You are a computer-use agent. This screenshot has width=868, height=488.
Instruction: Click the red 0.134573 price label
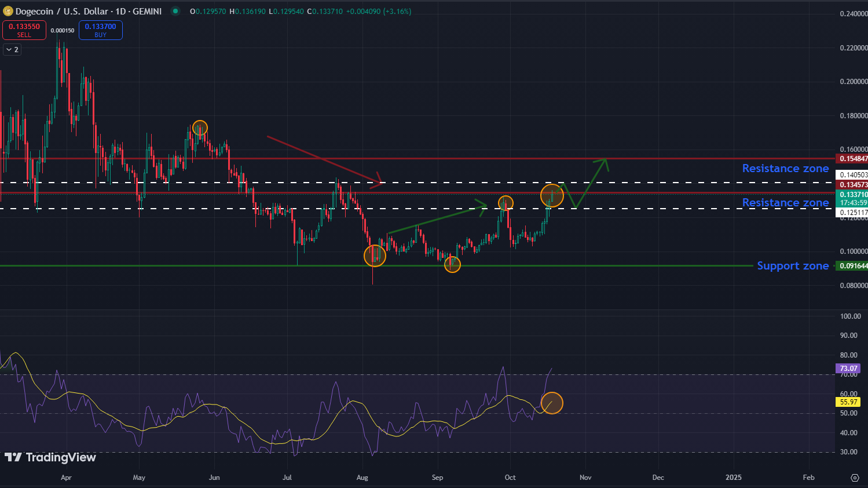(853, 185)
